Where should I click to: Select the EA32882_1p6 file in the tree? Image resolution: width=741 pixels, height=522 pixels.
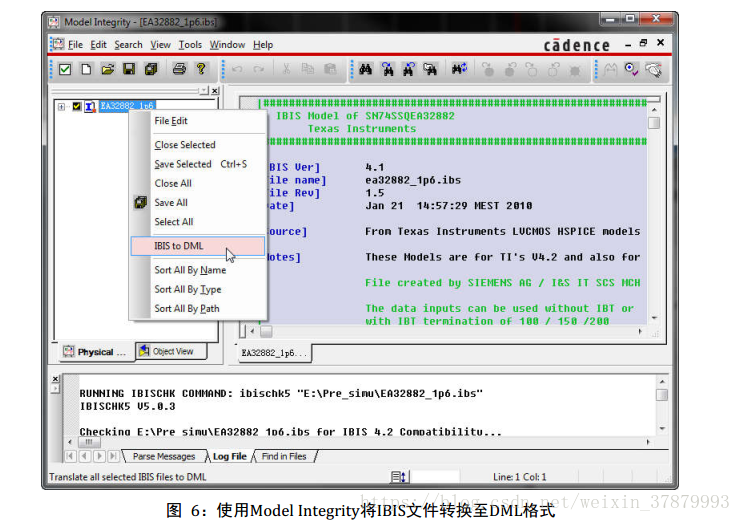point(127,106)
